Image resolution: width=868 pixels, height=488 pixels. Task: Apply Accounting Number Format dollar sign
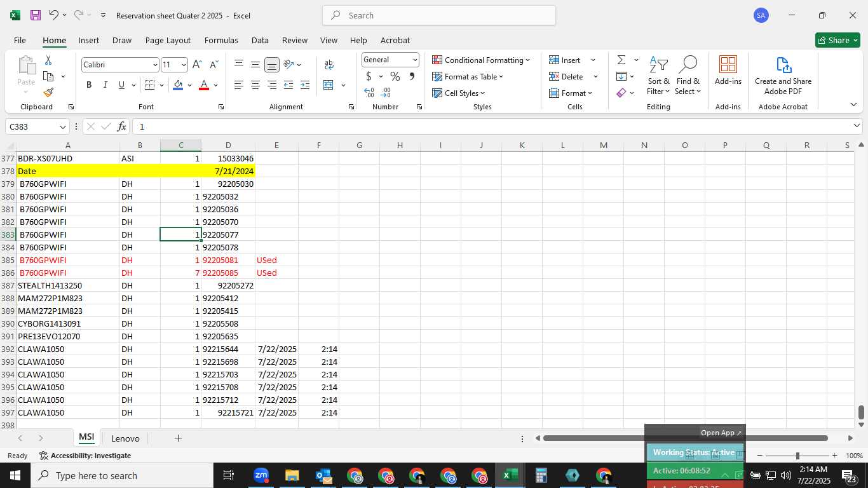[369, 76]
